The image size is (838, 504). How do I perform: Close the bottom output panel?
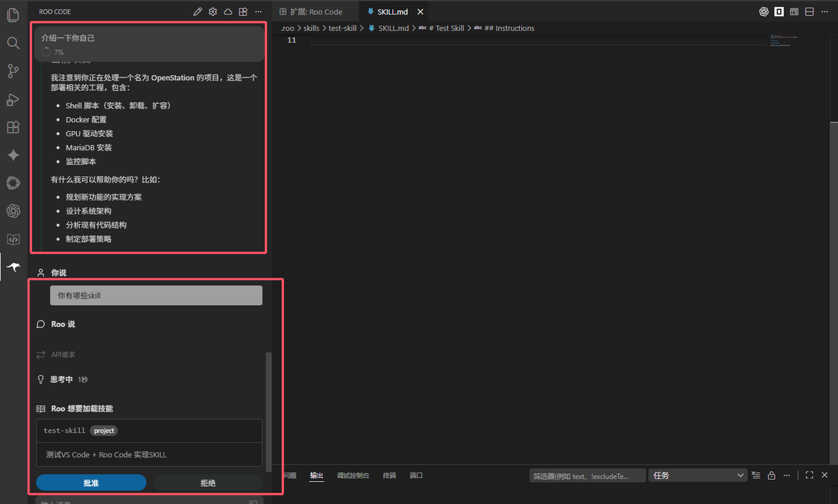[x=824, y=475]
